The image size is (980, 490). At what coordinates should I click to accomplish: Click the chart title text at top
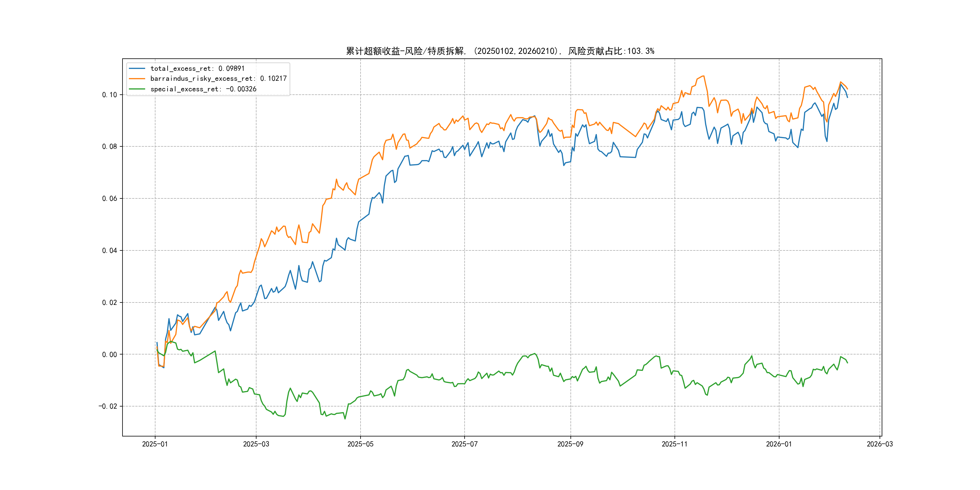[x=500, y=51]
